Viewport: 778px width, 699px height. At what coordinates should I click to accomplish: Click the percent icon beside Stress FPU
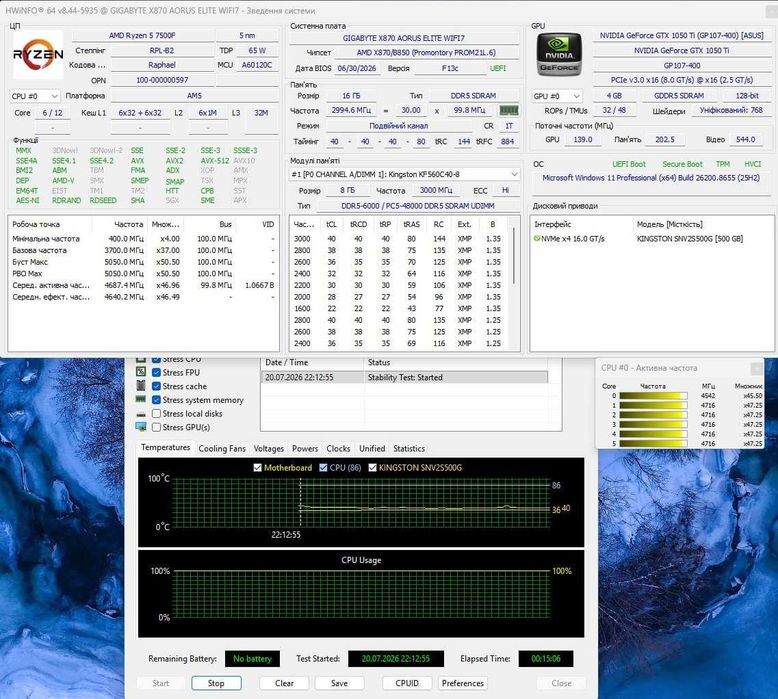[x=141, y=372]
